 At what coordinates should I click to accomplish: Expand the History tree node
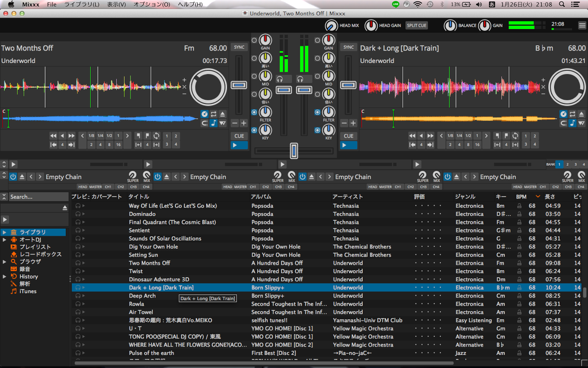[x=4, y=276]
